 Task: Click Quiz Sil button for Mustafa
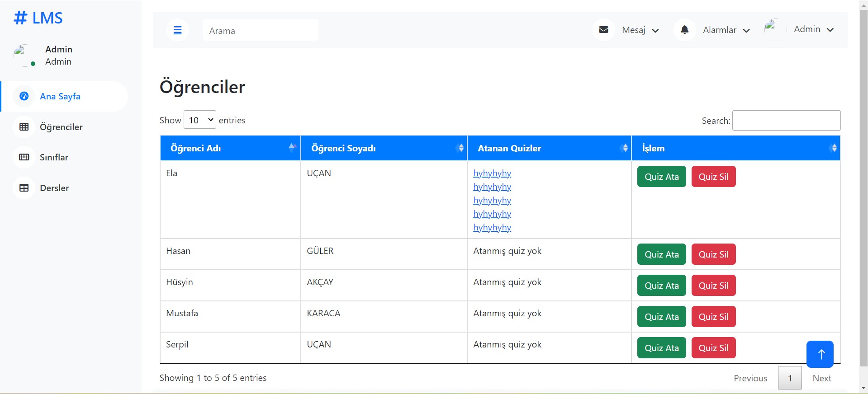[x=713, y=317]
